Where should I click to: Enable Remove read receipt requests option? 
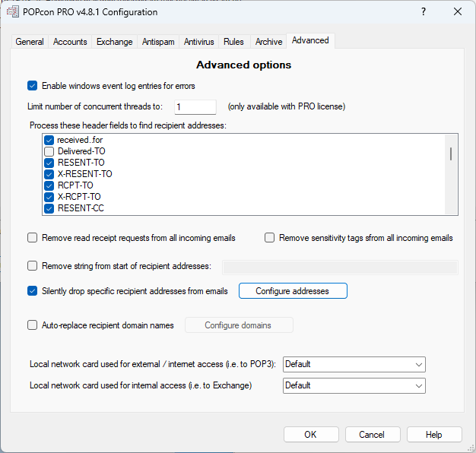click(33, 238)
